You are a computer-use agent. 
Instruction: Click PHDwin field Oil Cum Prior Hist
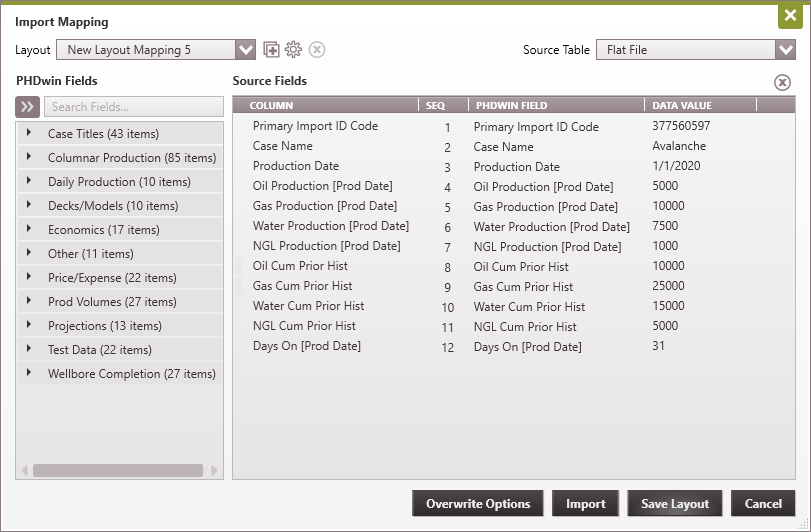521,267
